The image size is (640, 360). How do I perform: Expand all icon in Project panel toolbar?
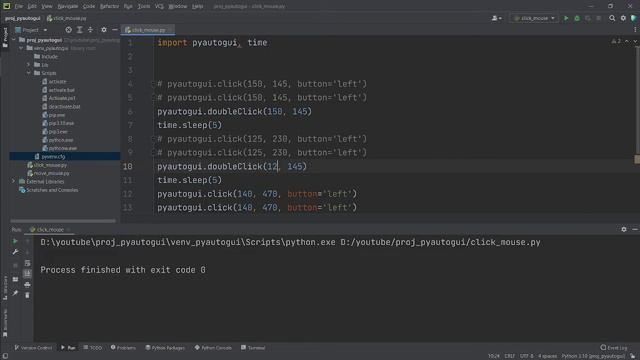coord(80,30)
